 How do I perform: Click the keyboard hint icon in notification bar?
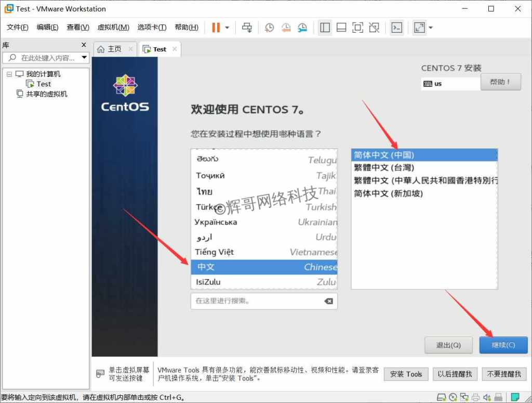(100, 374)
